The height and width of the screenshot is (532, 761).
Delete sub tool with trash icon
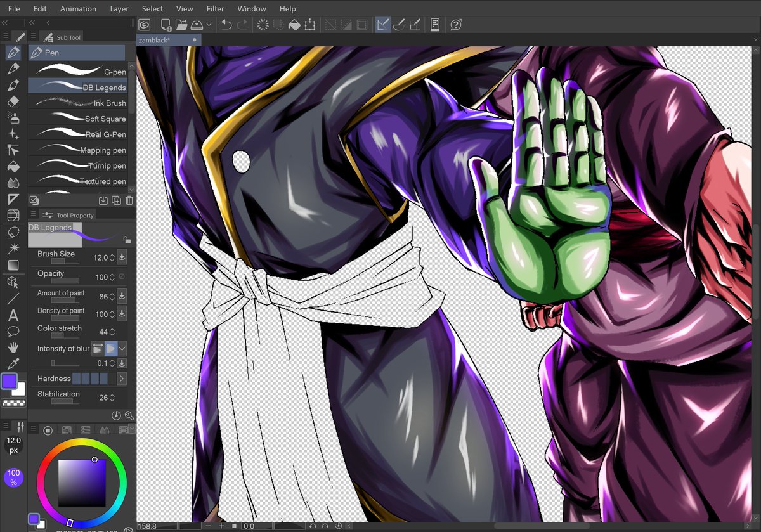[x=129, y=200]
